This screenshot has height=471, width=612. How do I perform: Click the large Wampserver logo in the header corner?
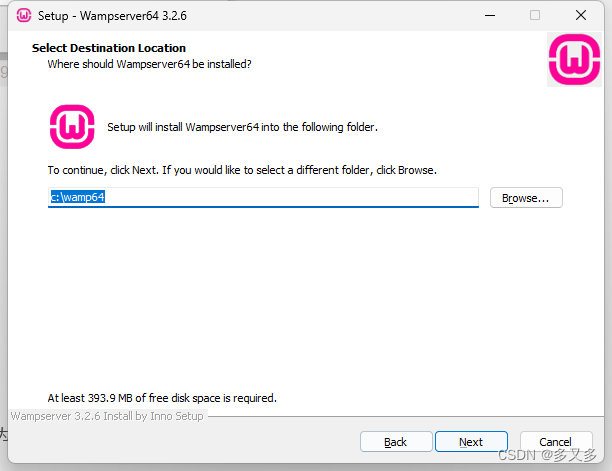click(x=574, y=60)
